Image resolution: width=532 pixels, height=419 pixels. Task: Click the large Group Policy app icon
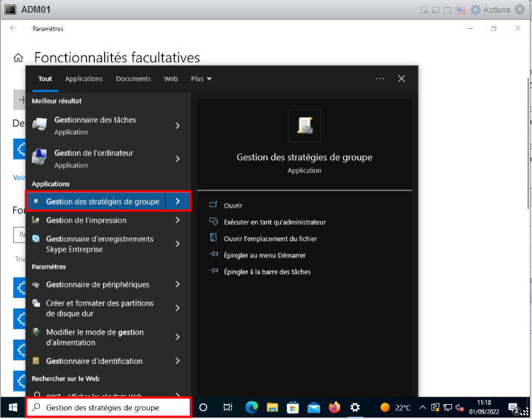click(x=304, y=126)
